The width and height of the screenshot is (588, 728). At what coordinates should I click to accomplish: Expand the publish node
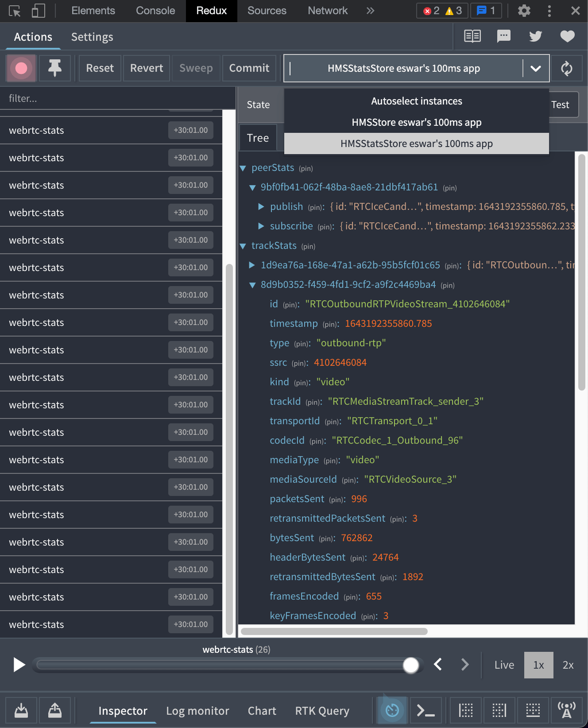[x=261, y=207]
